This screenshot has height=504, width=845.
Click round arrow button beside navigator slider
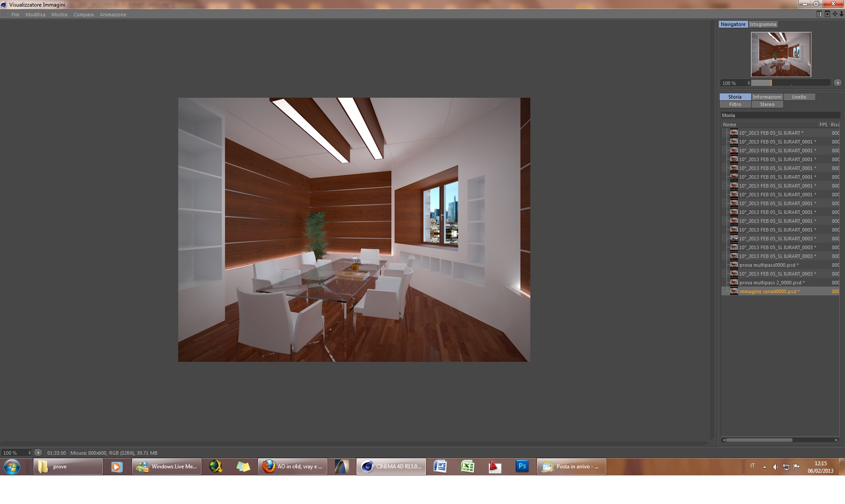[x=838, y=83]
